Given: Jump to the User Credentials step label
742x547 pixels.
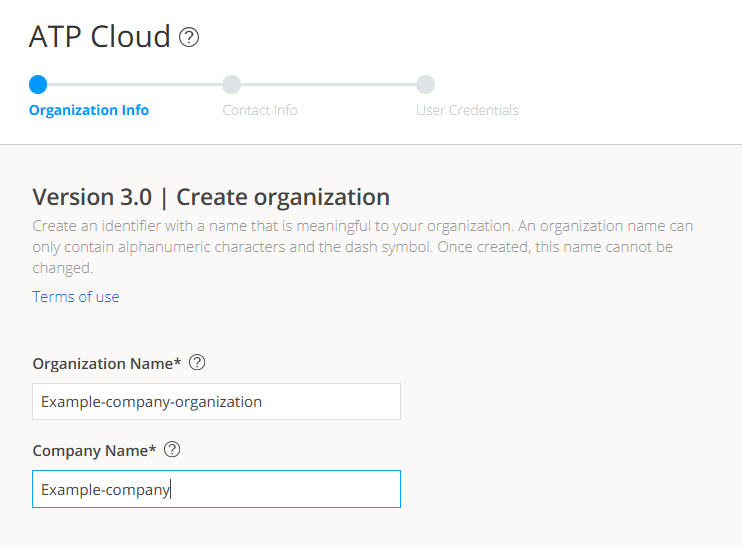Looking at the screenshot, I should click(x=467, y=110).
